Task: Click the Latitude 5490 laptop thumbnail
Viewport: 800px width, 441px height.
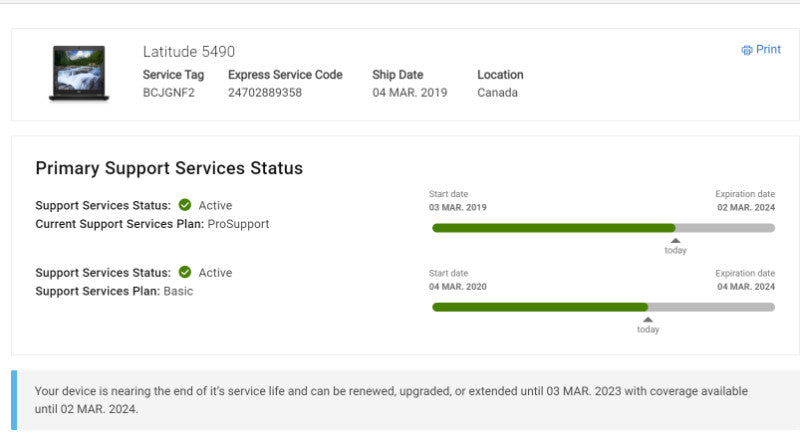Action: 79,73
